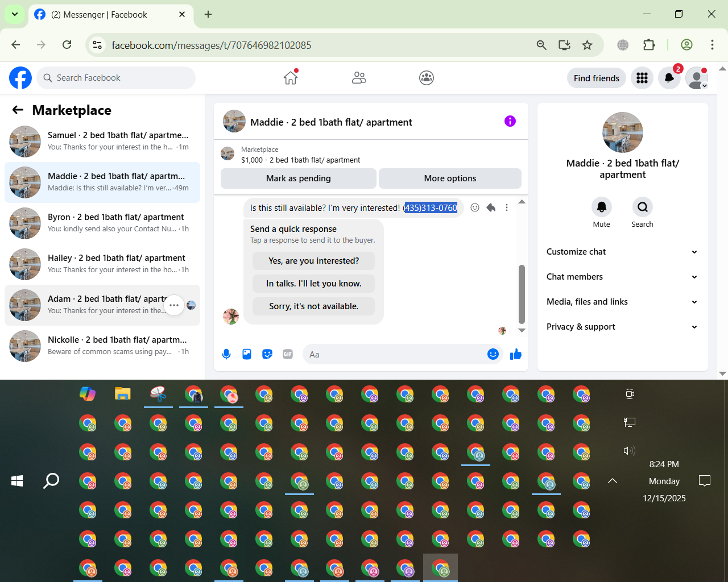Viewport: 728px width, 582px height.
Task: Open the Facebook menu grid icon
Action: pyautogui.click(x=642, y=78)
